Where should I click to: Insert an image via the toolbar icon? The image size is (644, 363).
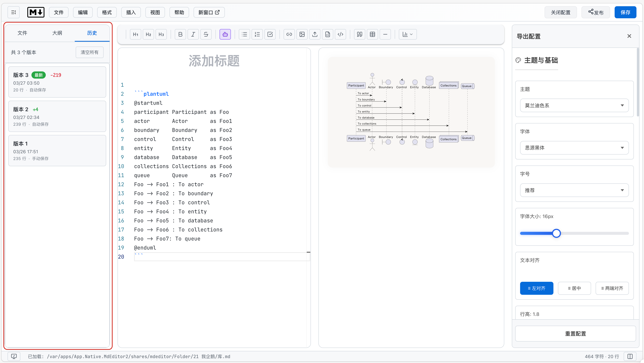pyautogui.click(x=302, y=34)
